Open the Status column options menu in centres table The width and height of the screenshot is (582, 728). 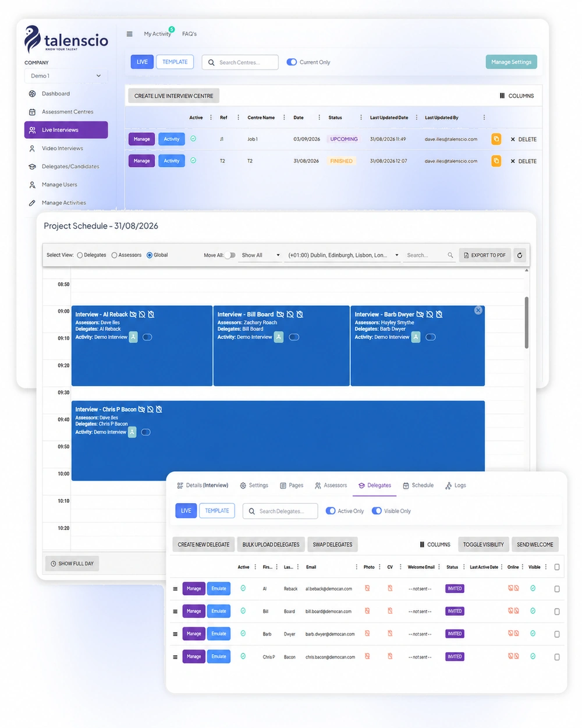(x=361, y=118)
